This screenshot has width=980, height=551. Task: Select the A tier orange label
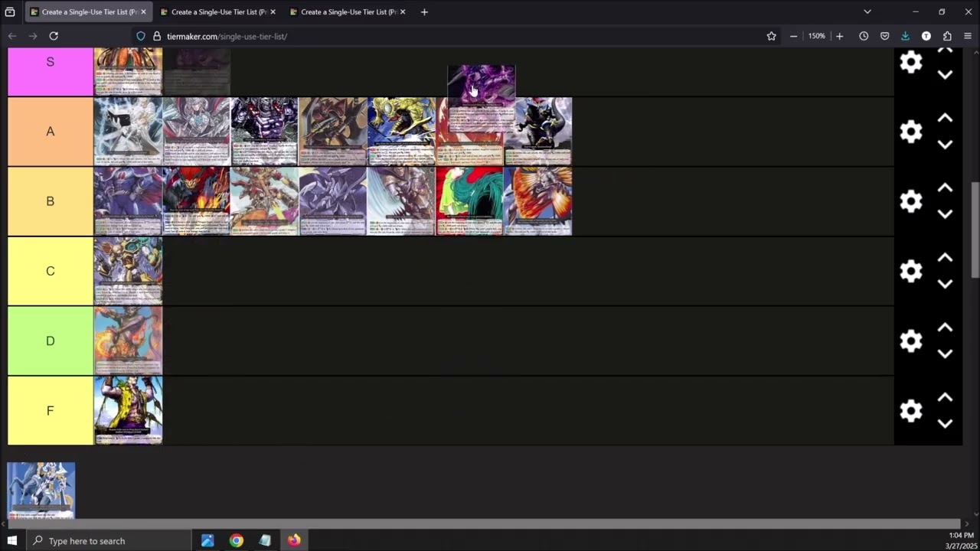tap(51, 132)
